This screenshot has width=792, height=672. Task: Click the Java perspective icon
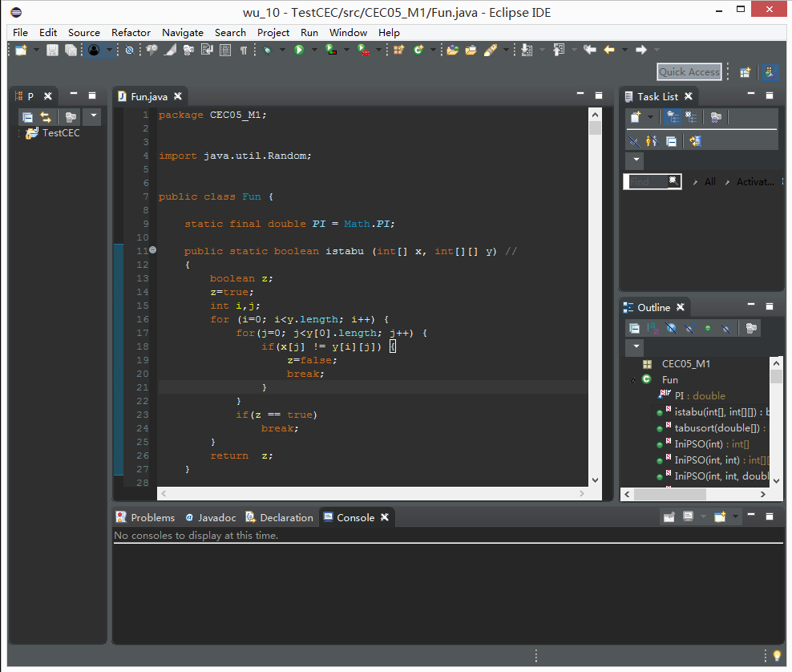770,71
